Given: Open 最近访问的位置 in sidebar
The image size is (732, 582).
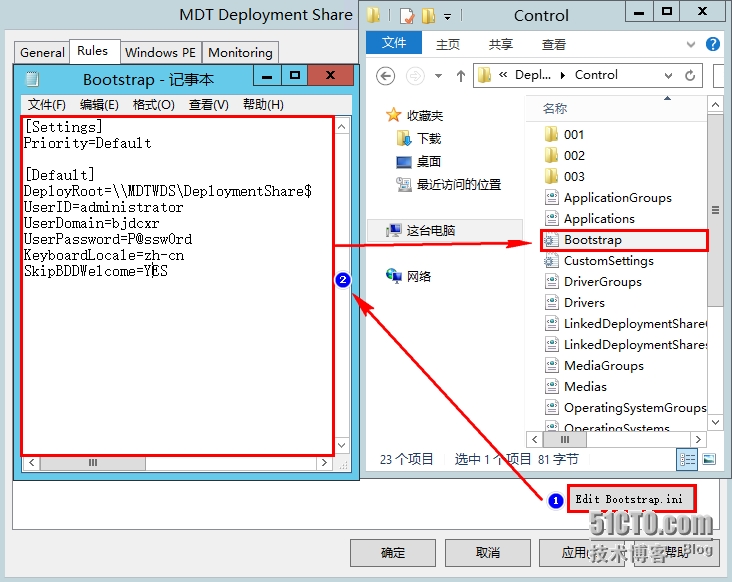Looking at the screenshot, I should pyautogui.click(x=448, y=184).
